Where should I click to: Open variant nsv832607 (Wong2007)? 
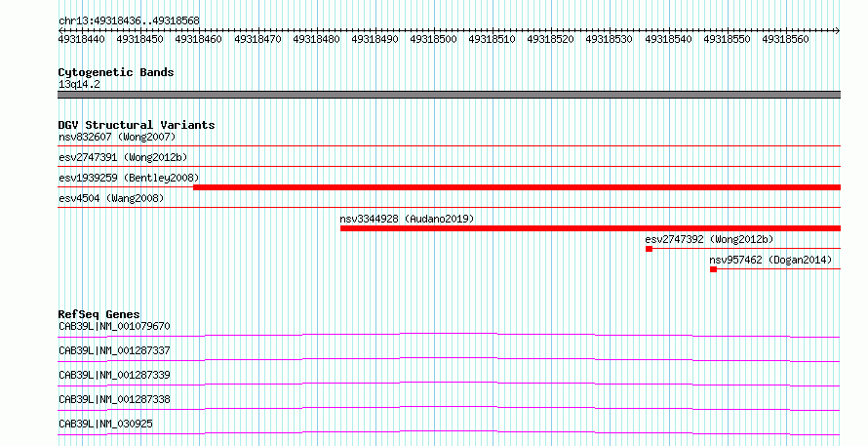pos(117,137)
